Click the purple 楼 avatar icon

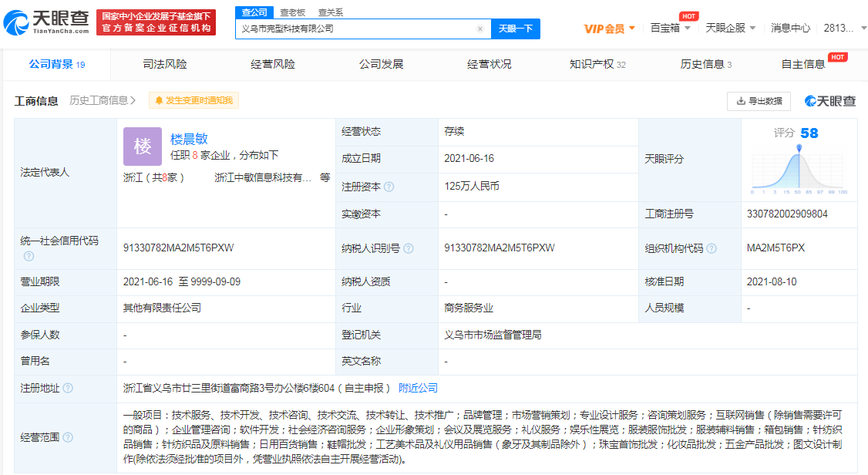point(143,147)
